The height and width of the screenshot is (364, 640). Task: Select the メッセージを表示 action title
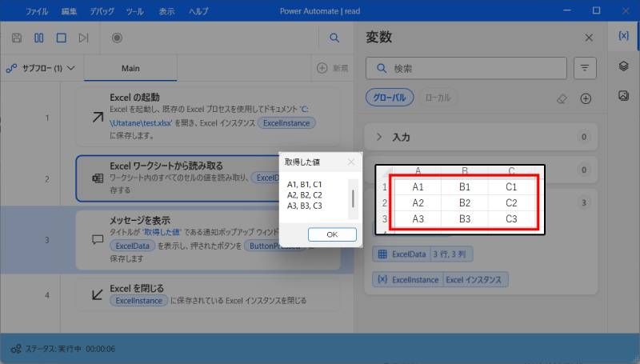[x=139, y=220]
